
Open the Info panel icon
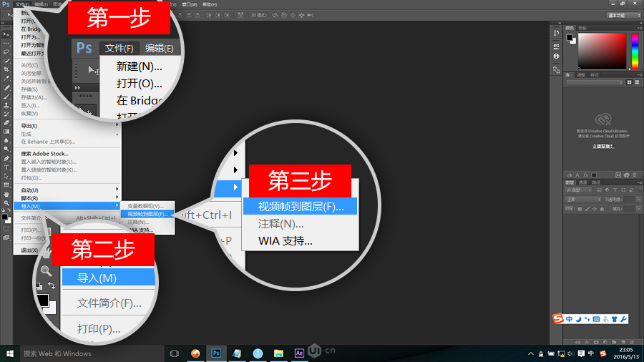coord(556,57)
